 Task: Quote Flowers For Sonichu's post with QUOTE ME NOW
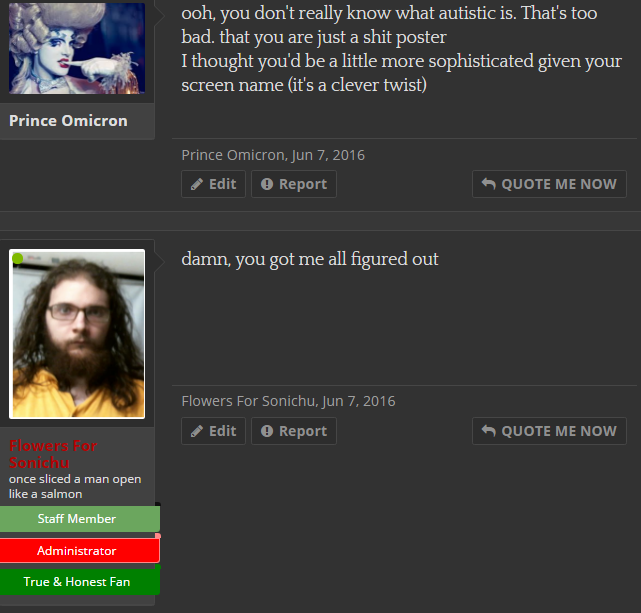(549, 431)
